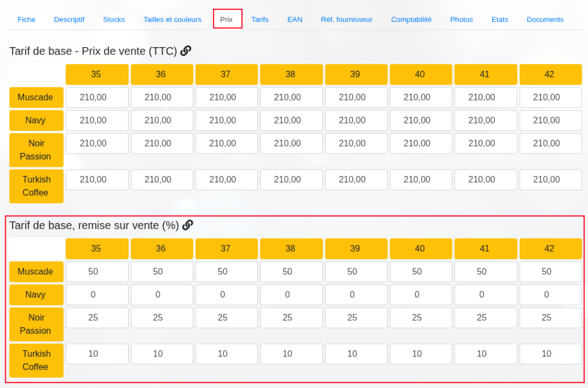The image size is (588, 388).
Task: Click size 40 column header in price table
Action: pos(420,74)
